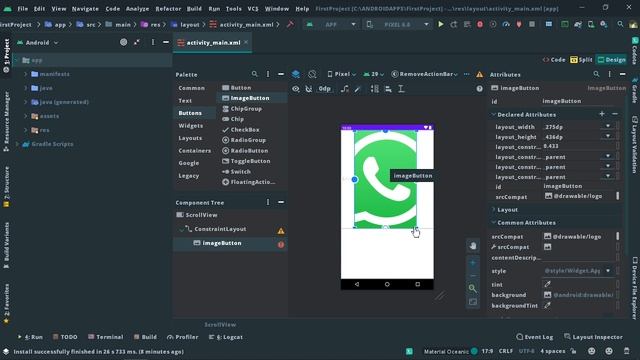This screenshot has height=360, width=640.
Task: Open the Navigate menu
Action: click(x=85, y=9)
